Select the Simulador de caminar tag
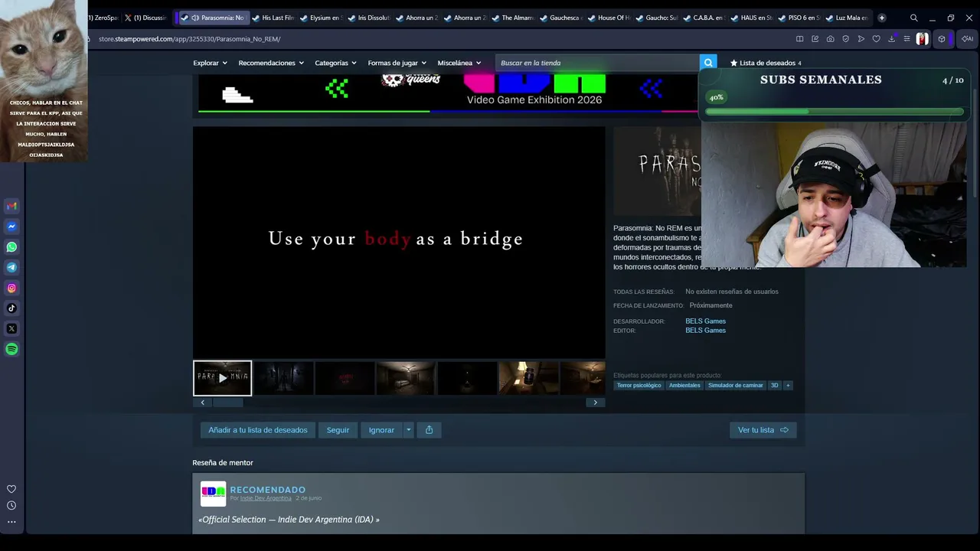Screen dimensions: 980x551 [x=735, y=386]
